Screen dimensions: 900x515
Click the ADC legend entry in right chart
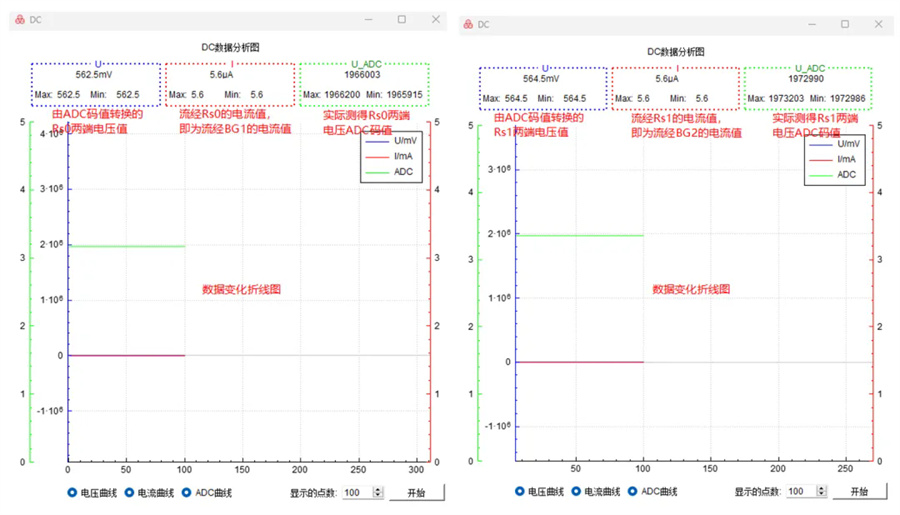click(834, 174)
